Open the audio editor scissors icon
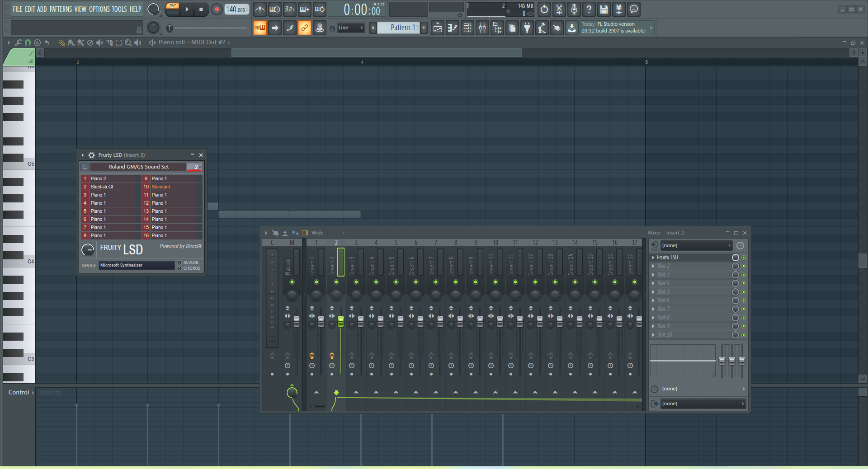 (x=559, y=9)
